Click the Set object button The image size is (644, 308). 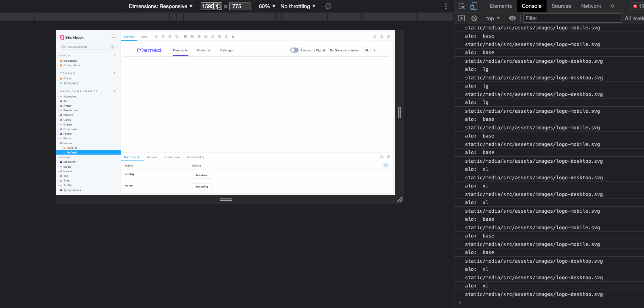(x=202, y=175)
